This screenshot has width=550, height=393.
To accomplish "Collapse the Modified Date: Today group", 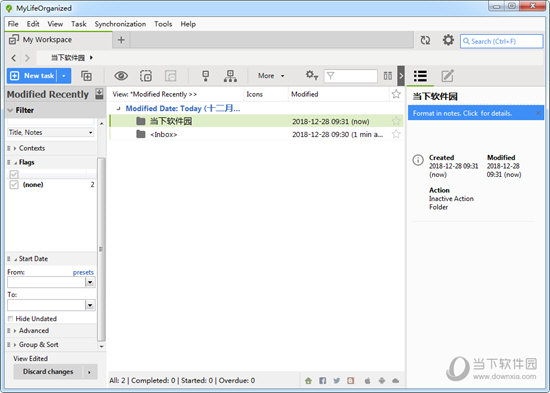I will [118, 108].
